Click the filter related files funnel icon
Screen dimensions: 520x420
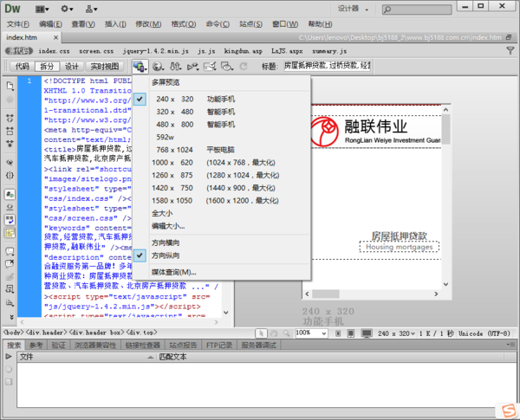(x=510, y=51)
